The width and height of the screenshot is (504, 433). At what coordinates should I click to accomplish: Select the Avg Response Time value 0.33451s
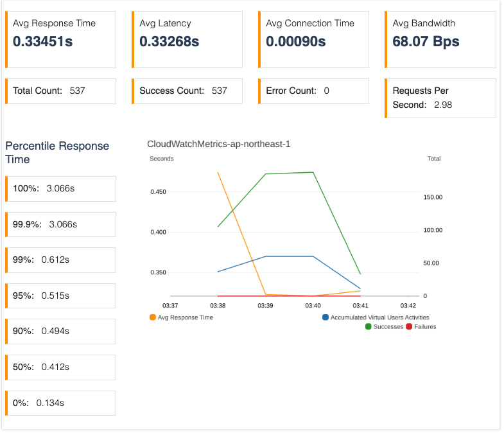(43, 42)
